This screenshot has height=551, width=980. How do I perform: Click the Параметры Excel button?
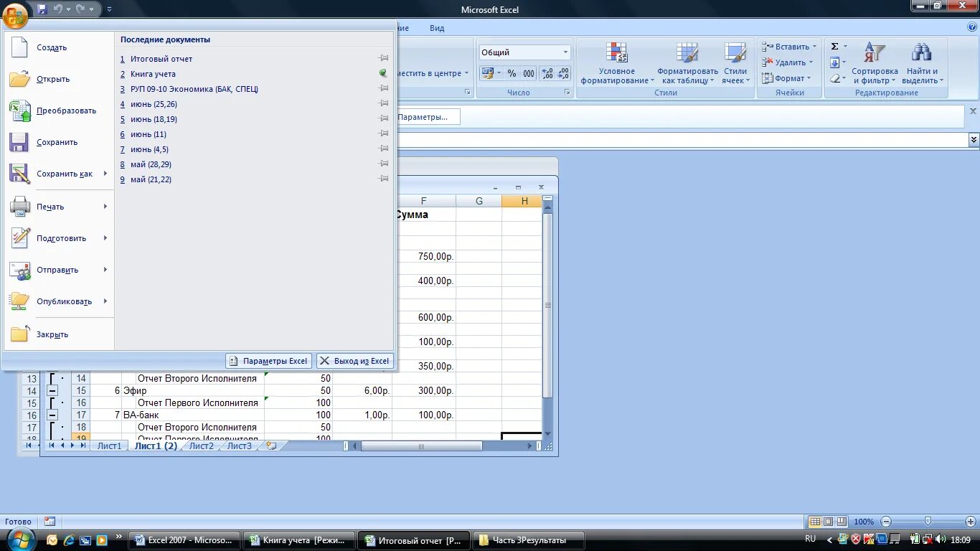pos(268,361)
